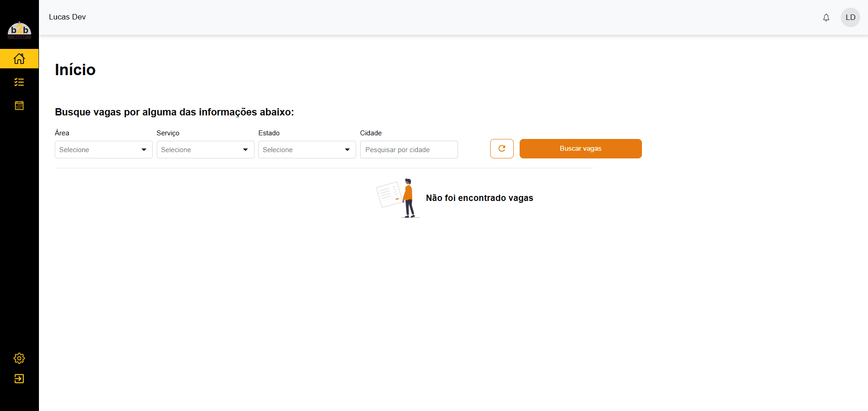Image resolution: width=868 pixels, height=411 pixels.
Task: Open settings gear in sidebar
Action: (19, 358)
